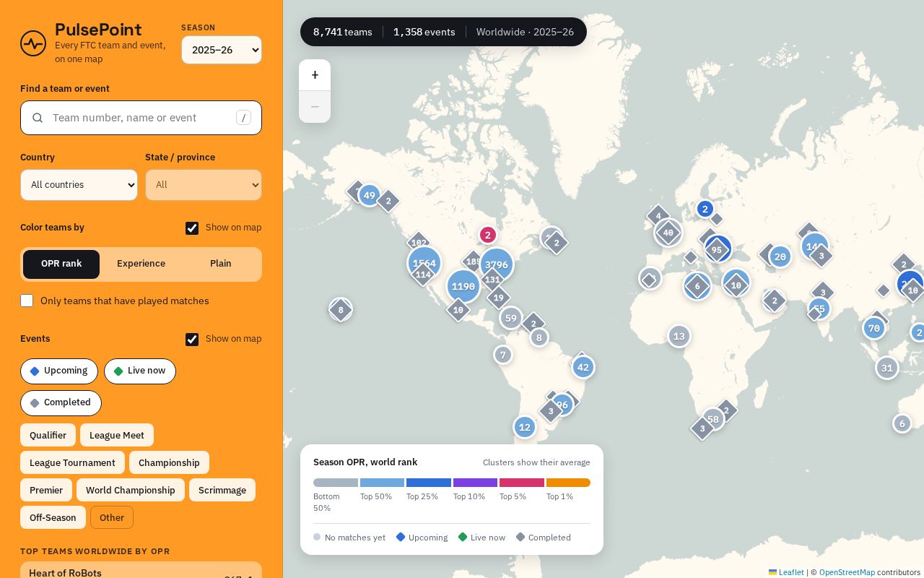The height and width of the screenshot is (578, 924).
Task: Open the Season dropdown
Action: pos(222,50)
